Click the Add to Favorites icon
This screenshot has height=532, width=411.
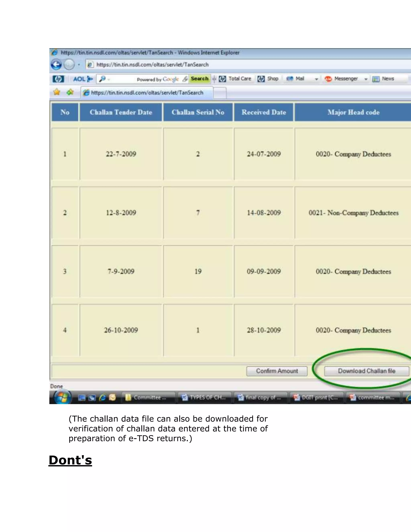point(70,92)
